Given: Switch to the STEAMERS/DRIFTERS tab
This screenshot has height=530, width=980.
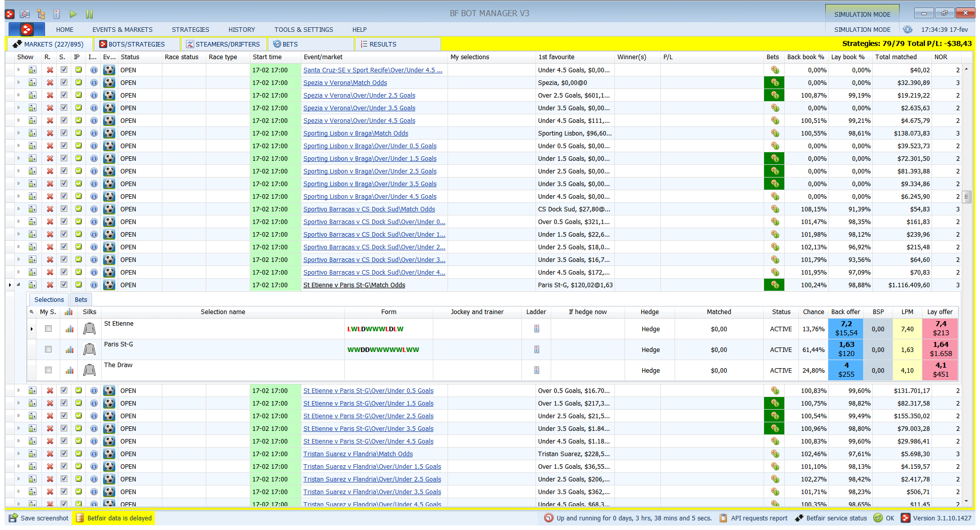Looking at the screenshot, I should click(x=223, y=44).
